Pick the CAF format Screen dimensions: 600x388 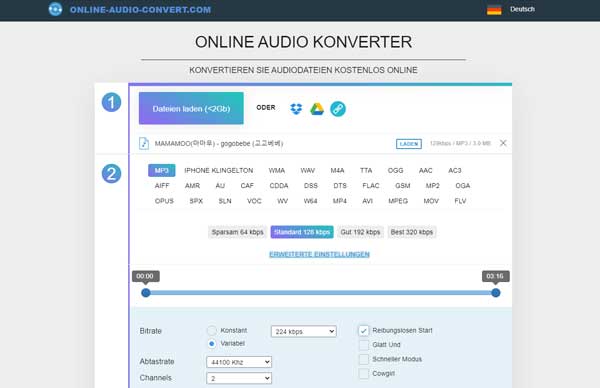(247, 186)
